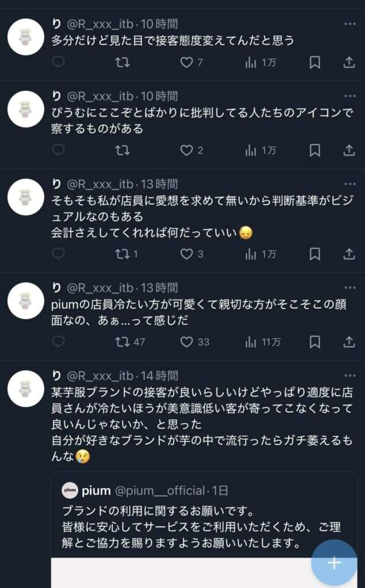Toggle like on the tweet with 7 likes

point(186,63)
